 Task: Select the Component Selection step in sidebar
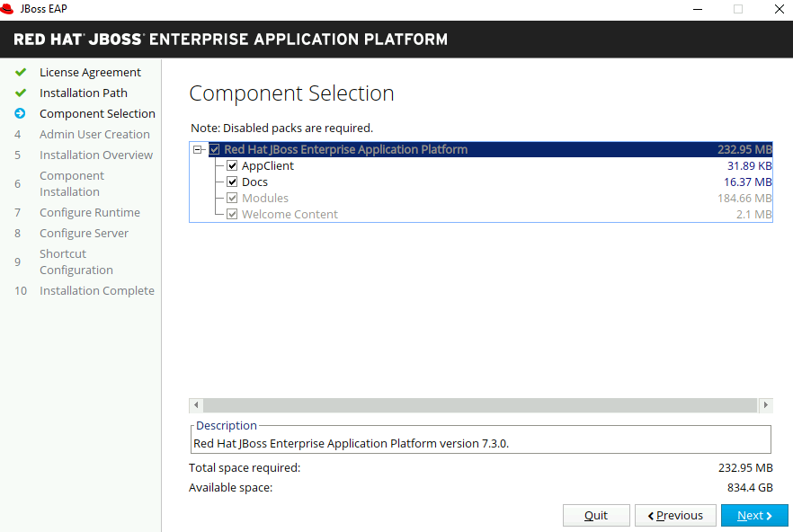tap(97, 114)
